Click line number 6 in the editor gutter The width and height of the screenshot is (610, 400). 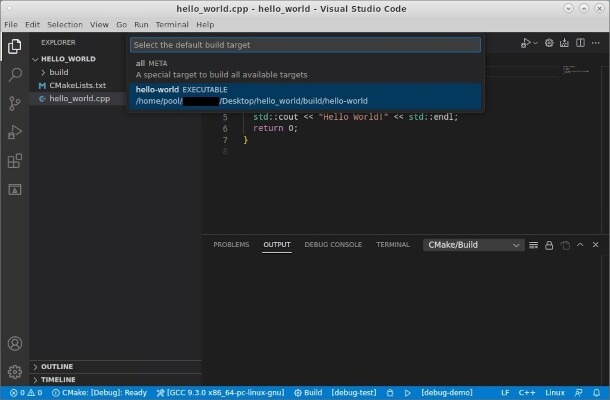point(225,128)
